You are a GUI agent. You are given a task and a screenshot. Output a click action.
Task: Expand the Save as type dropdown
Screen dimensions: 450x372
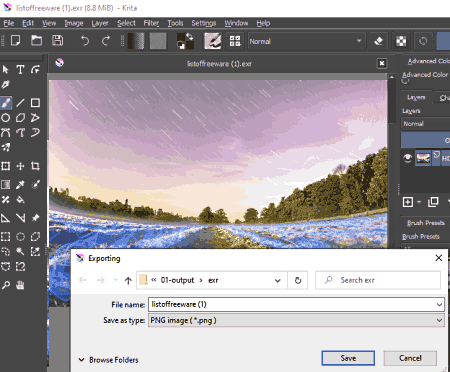click(x=439, y=320)
